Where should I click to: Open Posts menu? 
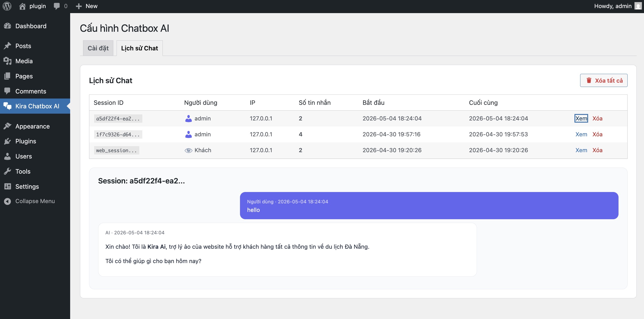(35, 46)
